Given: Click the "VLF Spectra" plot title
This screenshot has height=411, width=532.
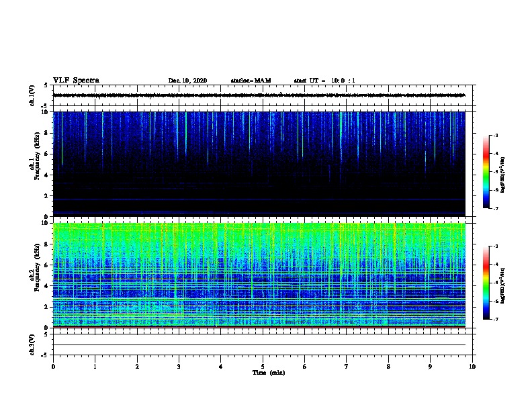Looking at the screenshot, I should tap(76, 81).
